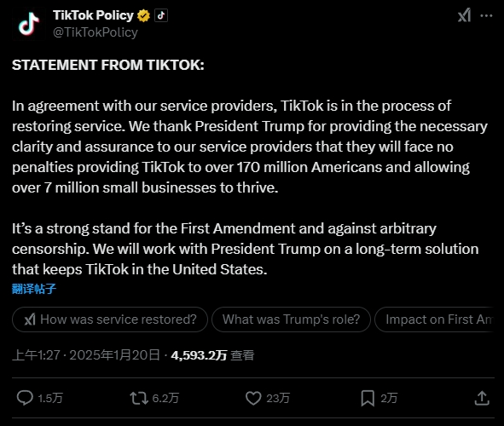Viewport: 504px width, 426px height.
Task: Select 'How was service restored?' suggestion
Action: click(x=110, y=319)
